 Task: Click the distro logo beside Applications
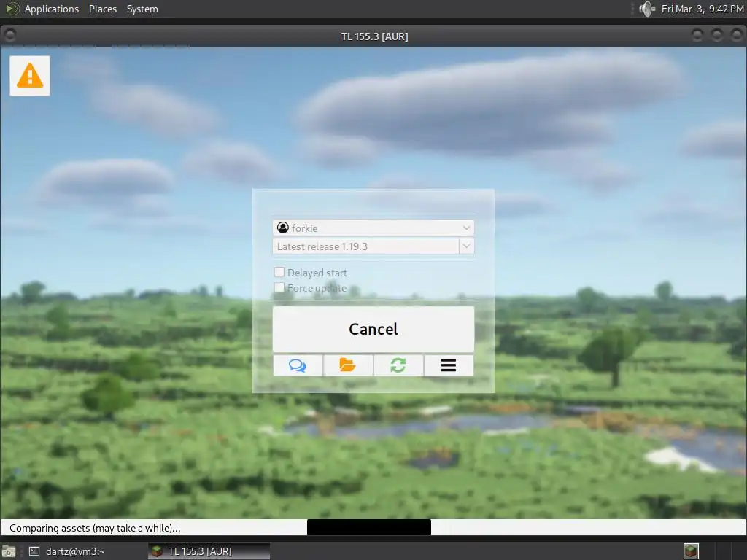(x=12, y=9)
